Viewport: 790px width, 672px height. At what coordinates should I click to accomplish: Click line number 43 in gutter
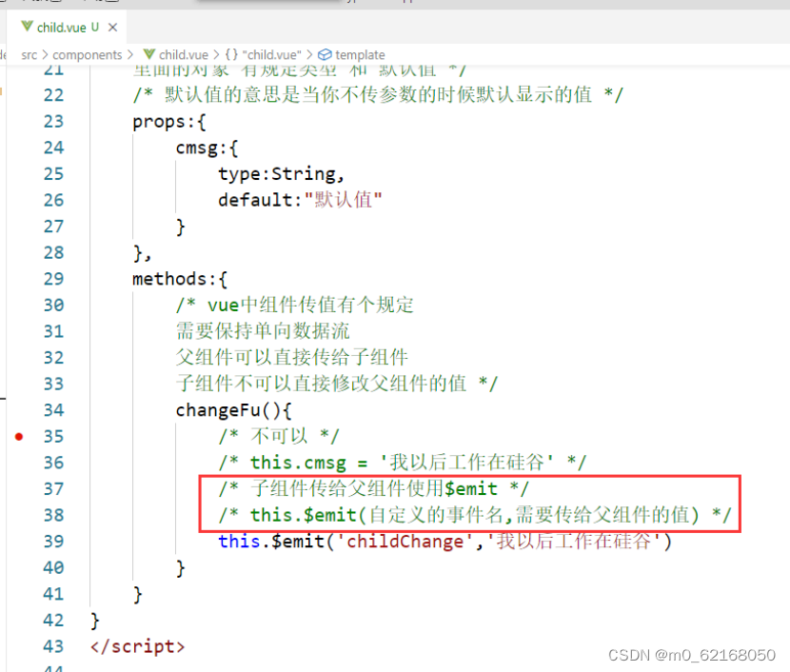pyautogui.click(x=54, y=646)
